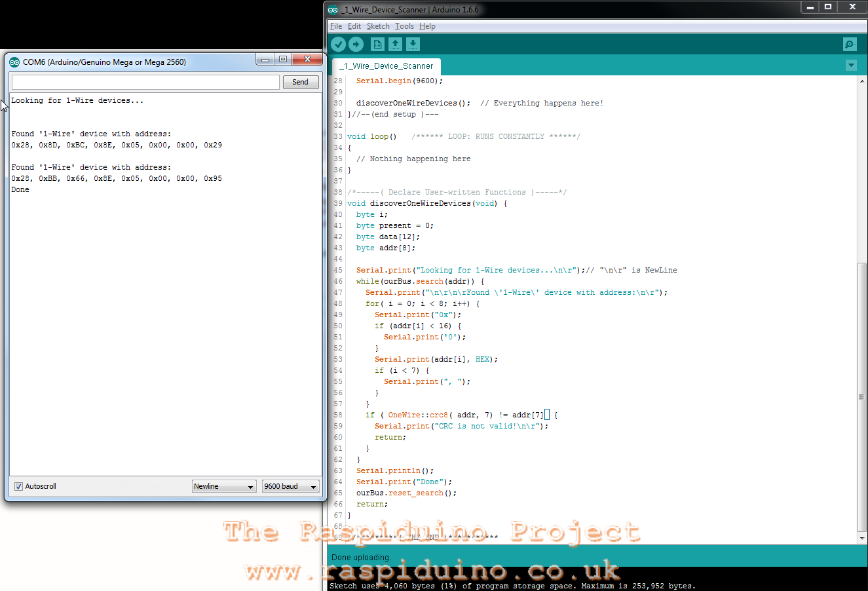Viewport: 868px width, 591px height.
Task: Minimize the COM6 serial monitor window
Action: tap(265, 60)
